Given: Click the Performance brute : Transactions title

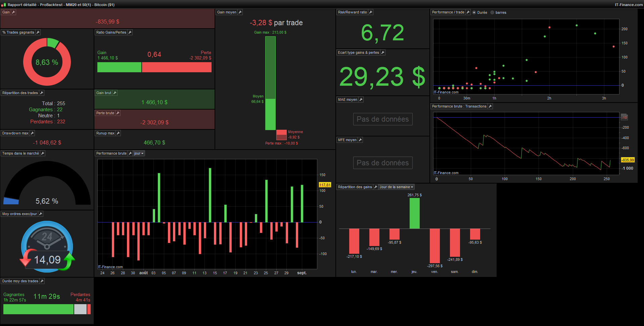Looking at the screenshot, I should (x=459, y=106).
